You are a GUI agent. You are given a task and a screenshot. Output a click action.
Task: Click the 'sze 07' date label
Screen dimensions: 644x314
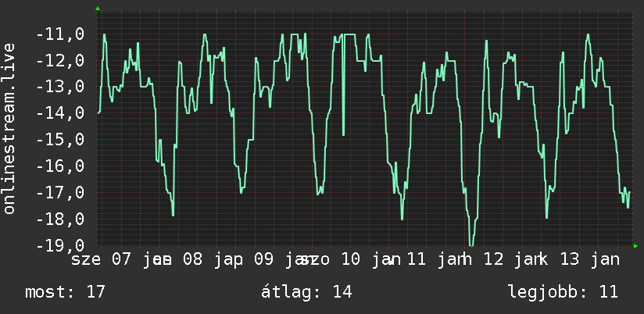[x=101, y=260]
